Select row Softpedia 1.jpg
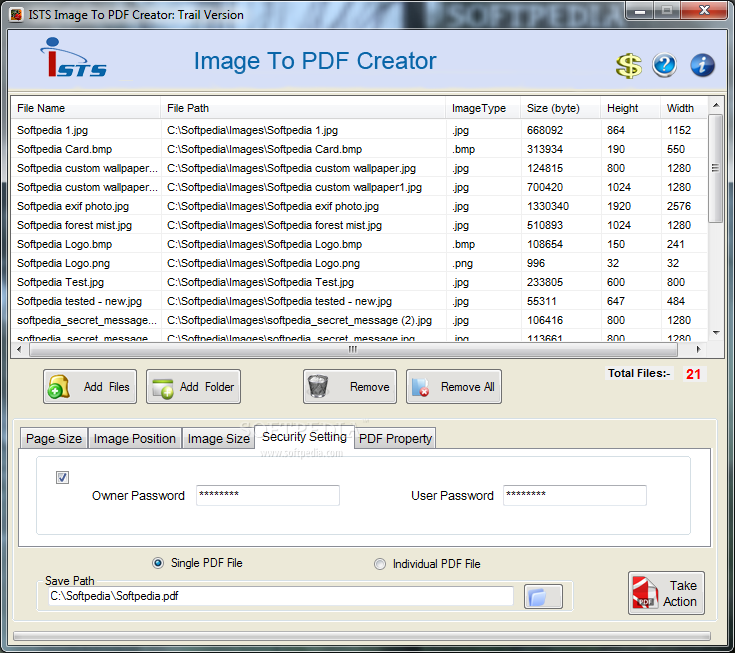Image resolution: width=735 pixels, height=653 pixels. point(359,130)
